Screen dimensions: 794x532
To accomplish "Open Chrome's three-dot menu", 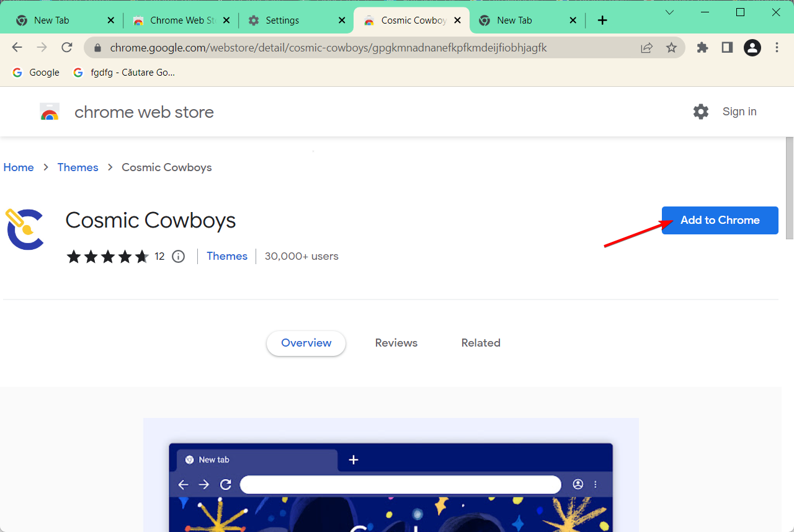I will (777, 48).
